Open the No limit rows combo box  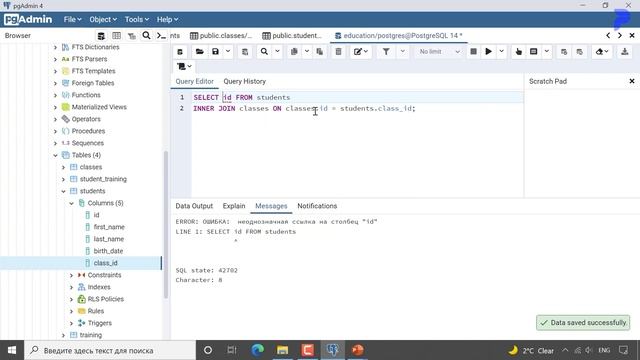(439, 52)
